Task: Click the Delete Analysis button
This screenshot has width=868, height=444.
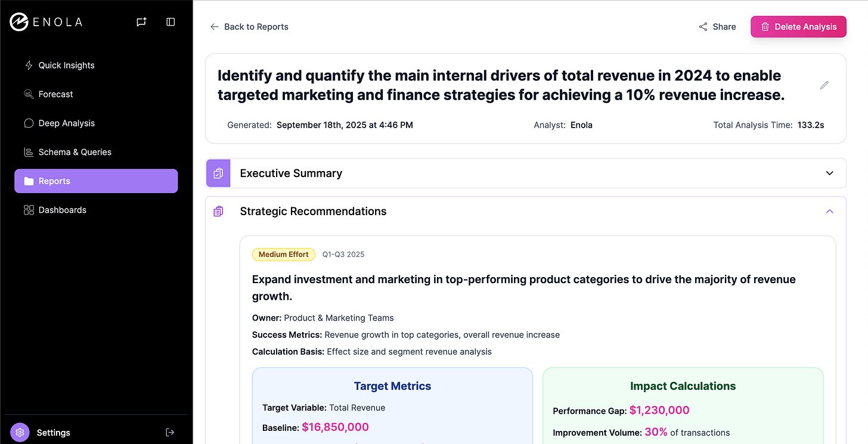Action: pyautogui.click(x=798, y=27)
